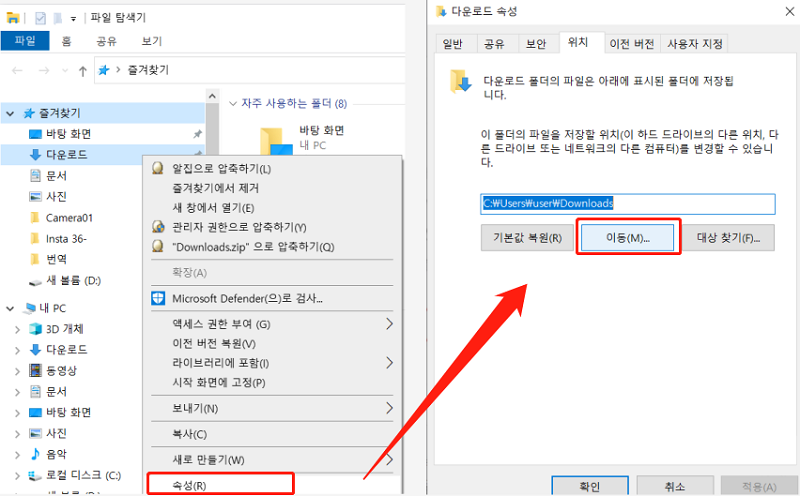This screenshot has height=496, width=800.
Task: Open the 파일 ribbon tab
Action: pyautogui.click(x=25, y=41)
